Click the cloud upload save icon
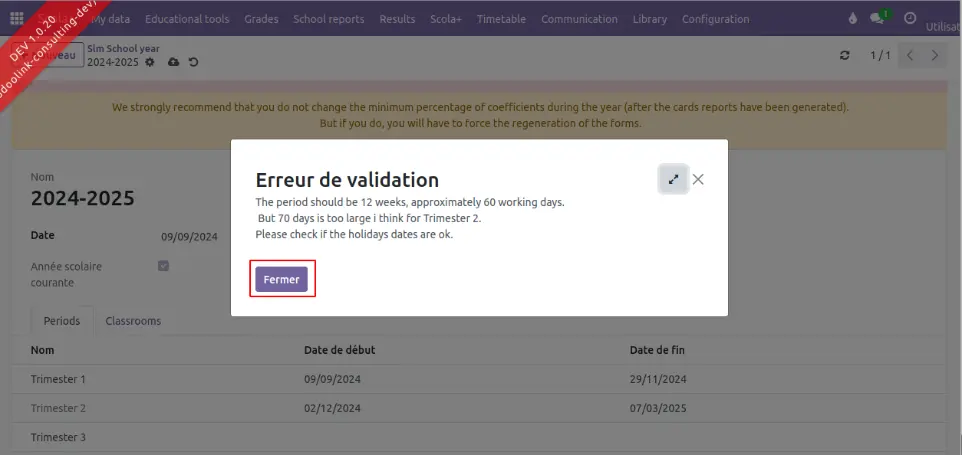This screenshot has width=962, height=455. pos(173,62)
